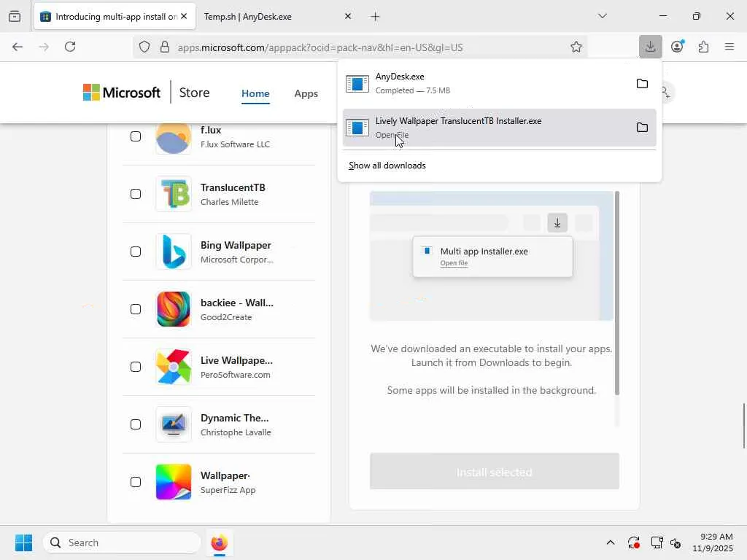Open the Extensions puzzle icon

click(x=703, y=47)
